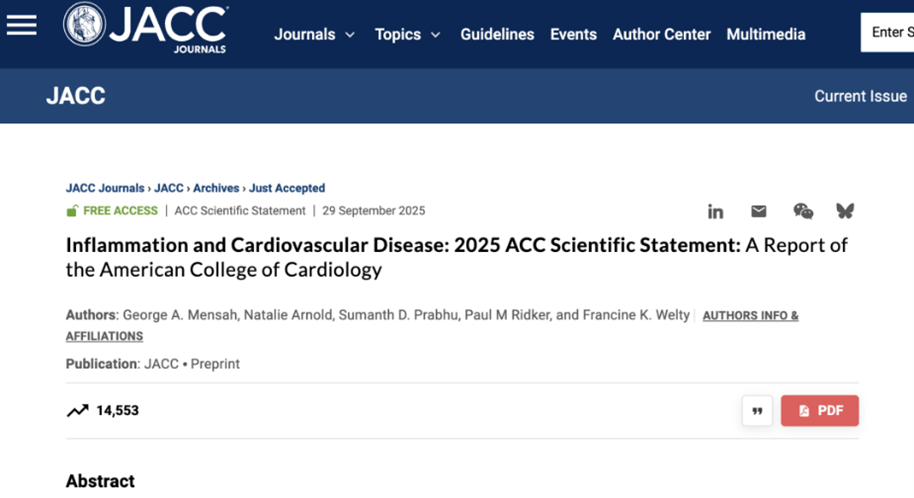The image size is (914, 498).
Task: Open the Events menu item
Action: (573, 34)
